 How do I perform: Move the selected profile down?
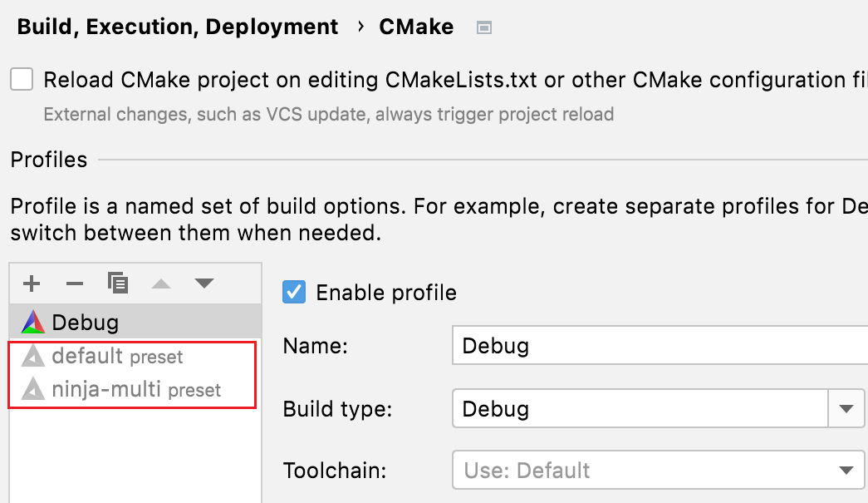coord(204,284)
